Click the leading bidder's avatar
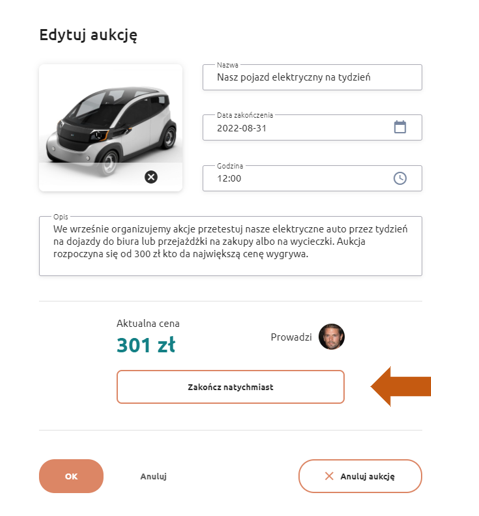479x516 pixels. 331,336
